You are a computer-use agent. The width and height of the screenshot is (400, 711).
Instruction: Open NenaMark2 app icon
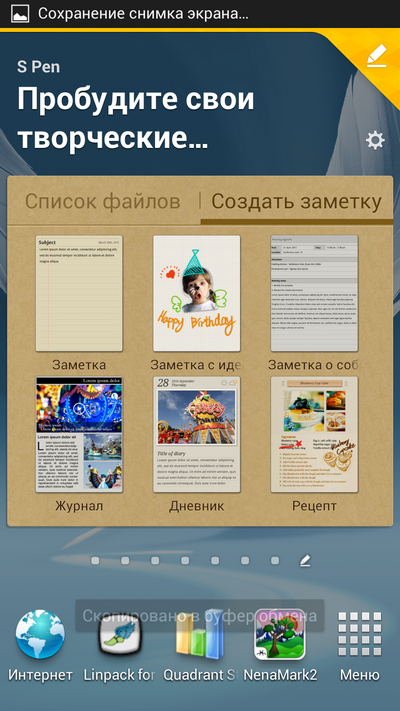pyautogui.click(x=280, y=634)
